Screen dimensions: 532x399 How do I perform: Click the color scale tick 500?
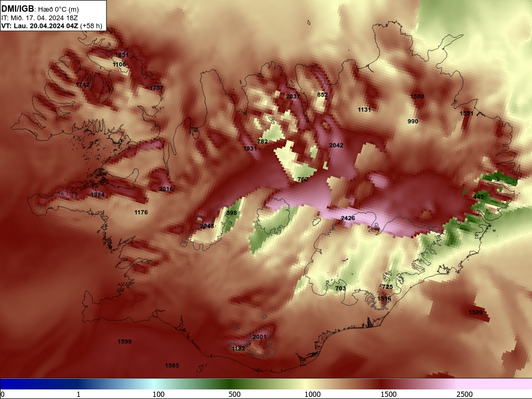click(235, 394)
